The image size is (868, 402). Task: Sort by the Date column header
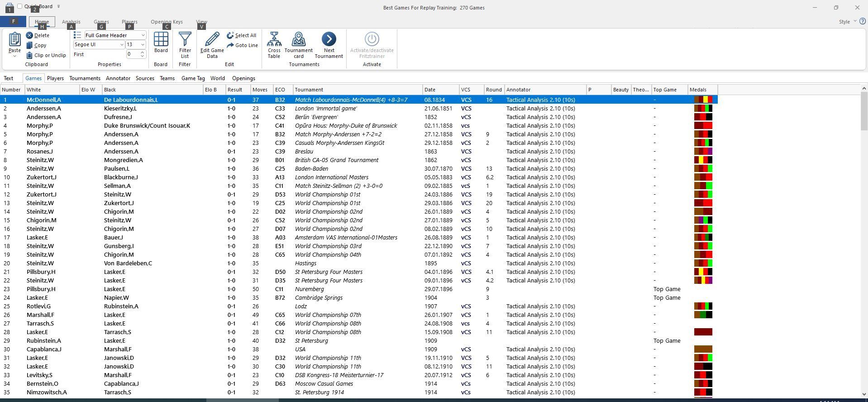click(x=441, y=90)
